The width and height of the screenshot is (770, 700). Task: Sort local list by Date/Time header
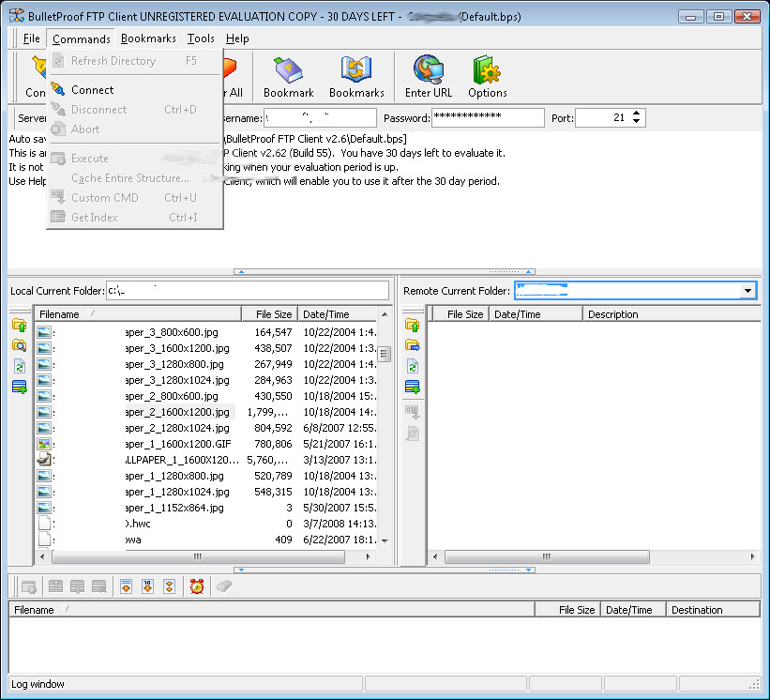click(338, 314)
